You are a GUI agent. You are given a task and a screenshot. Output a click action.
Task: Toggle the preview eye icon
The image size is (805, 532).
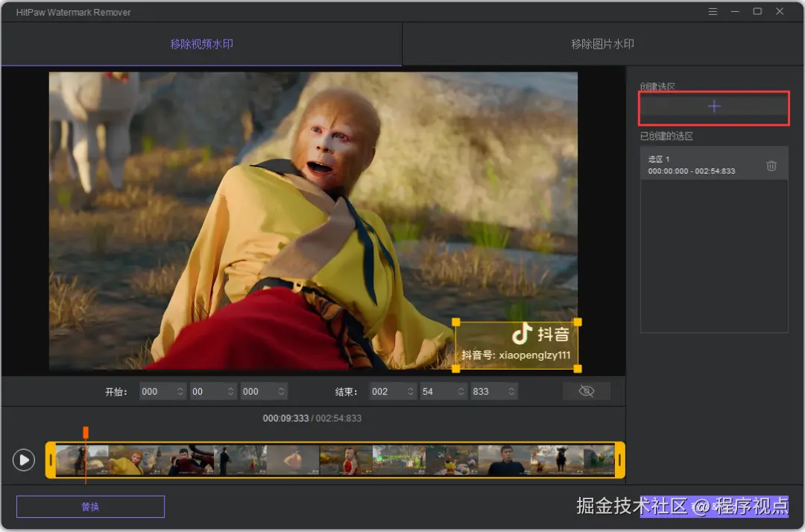point(587,391)
